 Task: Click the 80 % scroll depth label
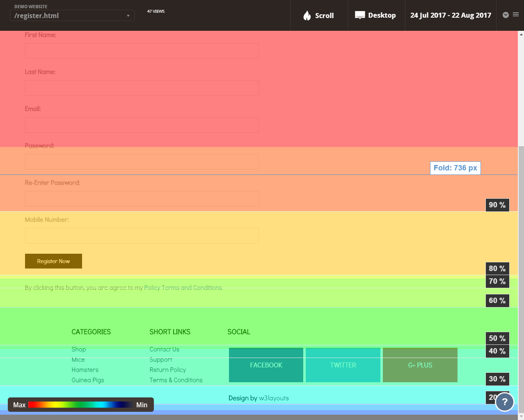(x=497, y=269)
